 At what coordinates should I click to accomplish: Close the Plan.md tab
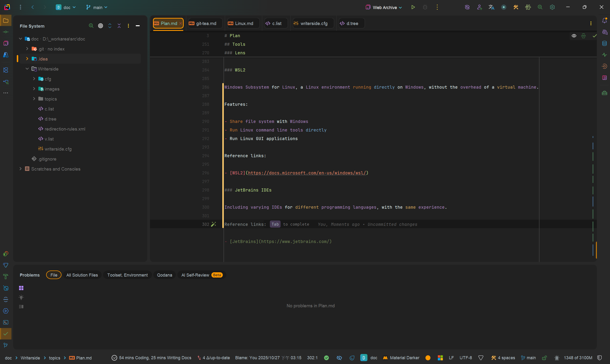point(181,23)
